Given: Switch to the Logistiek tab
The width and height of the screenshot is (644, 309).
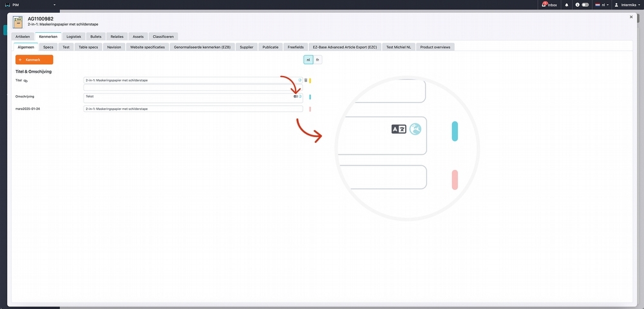Looking at the screenshot, I should pyautogui.click(x=73, y=37).
